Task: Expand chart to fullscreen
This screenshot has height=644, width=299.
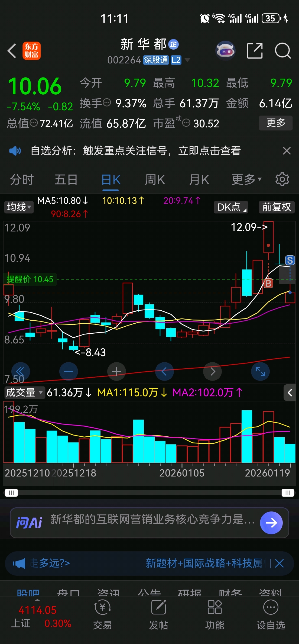Action: coord(260,371)
